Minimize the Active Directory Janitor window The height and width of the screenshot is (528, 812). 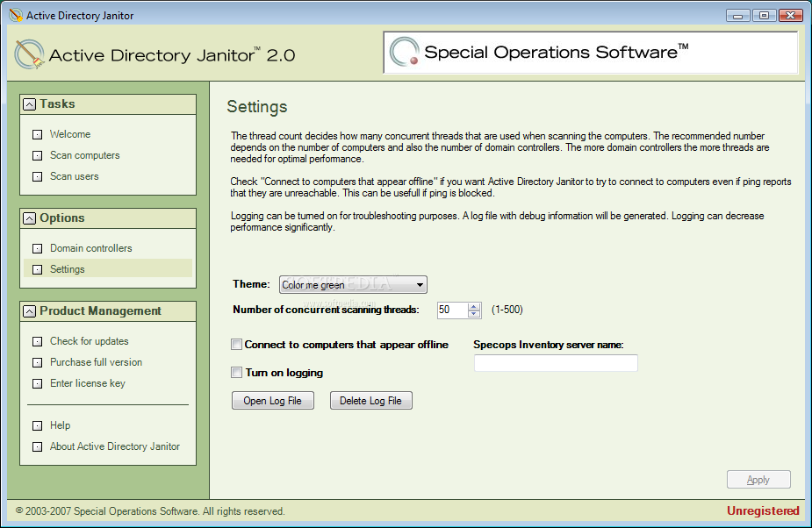(x=738, y=16)
